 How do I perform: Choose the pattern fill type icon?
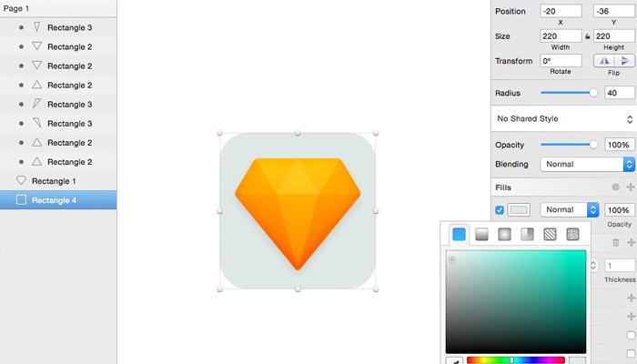[550, 235]
